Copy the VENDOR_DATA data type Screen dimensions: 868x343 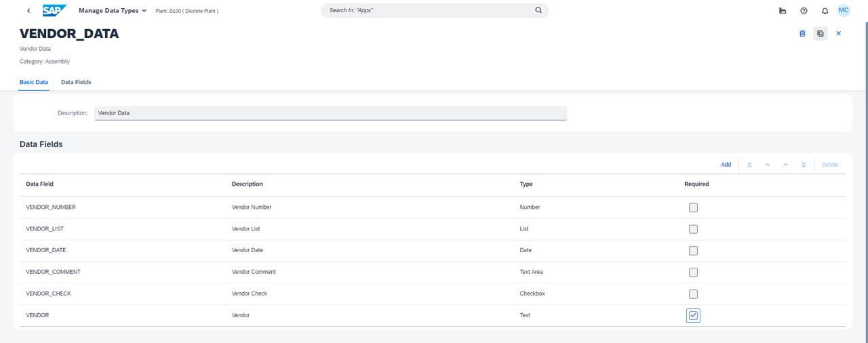821,33
